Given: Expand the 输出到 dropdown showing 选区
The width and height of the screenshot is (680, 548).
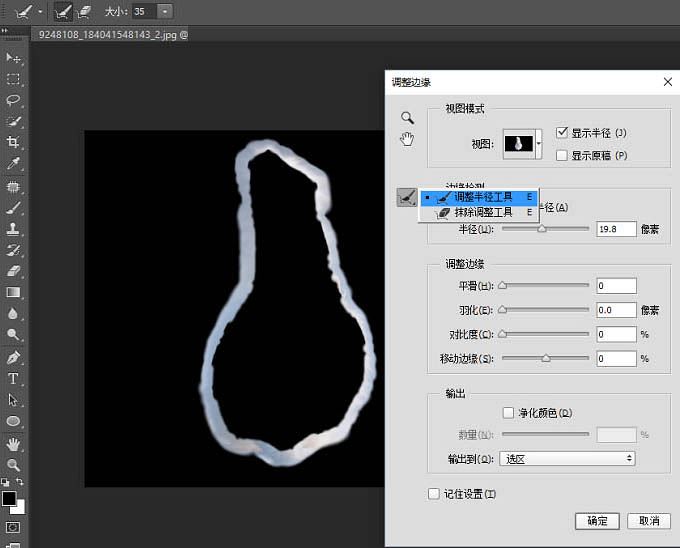Looking at the screenshot, I should click(568, 458).
